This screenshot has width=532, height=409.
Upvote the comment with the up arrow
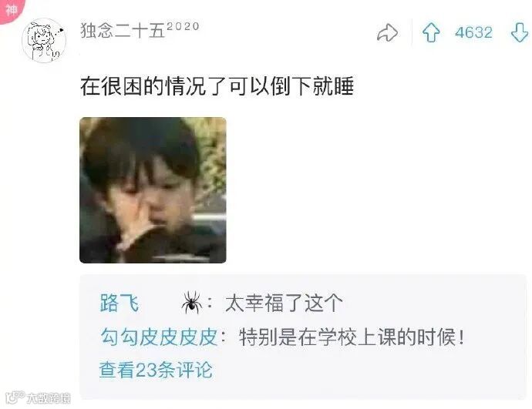coord(431,33)
